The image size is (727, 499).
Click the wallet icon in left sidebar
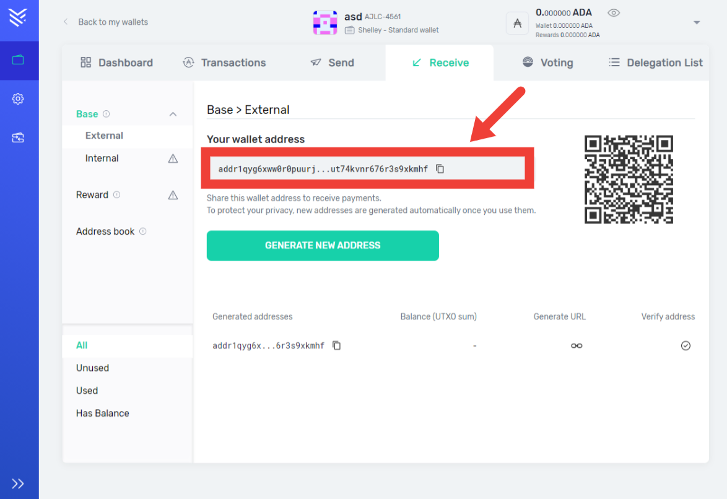coord(18,60)
